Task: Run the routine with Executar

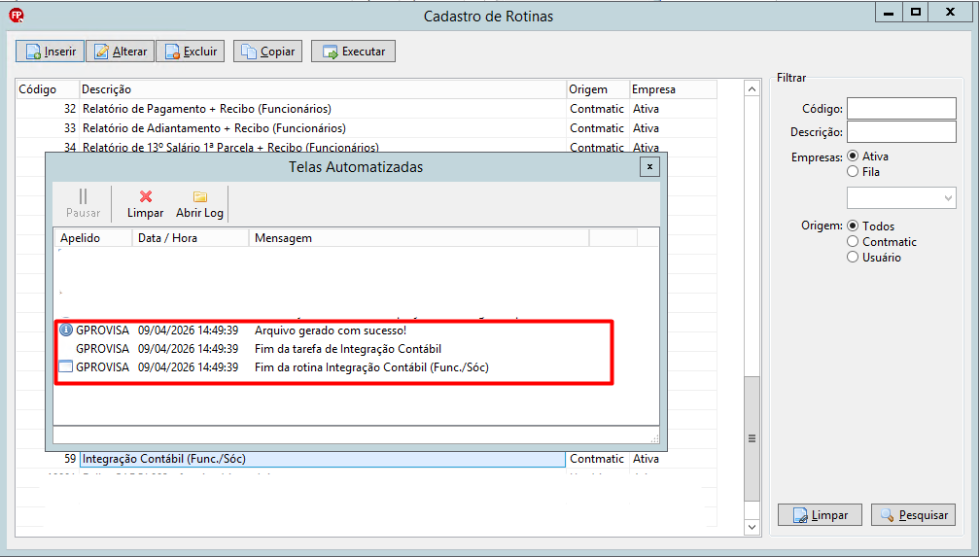Action: point(353,52)
